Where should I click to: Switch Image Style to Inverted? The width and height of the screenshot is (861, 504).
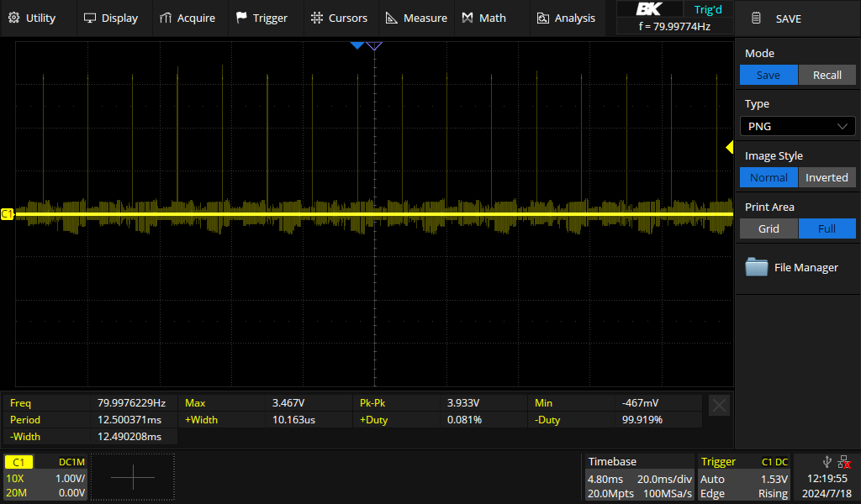[827, 177]
